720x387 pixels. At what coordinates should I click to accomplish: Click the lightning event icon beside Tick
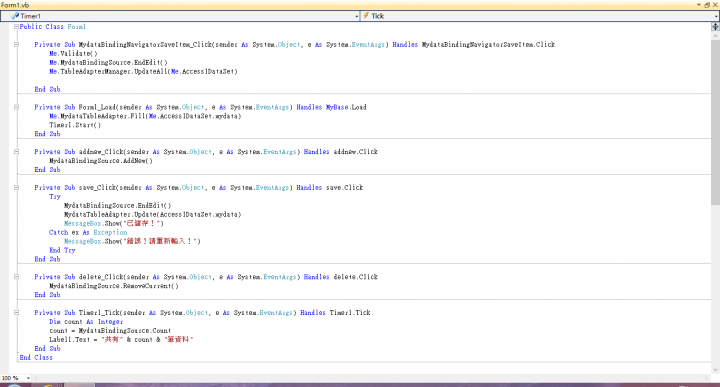point(366,16)
